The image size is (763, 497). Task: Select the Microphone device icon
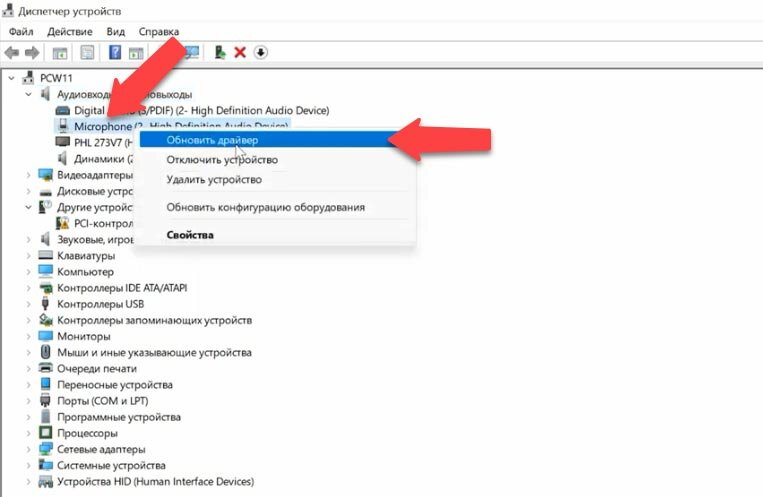click(63, 126)
